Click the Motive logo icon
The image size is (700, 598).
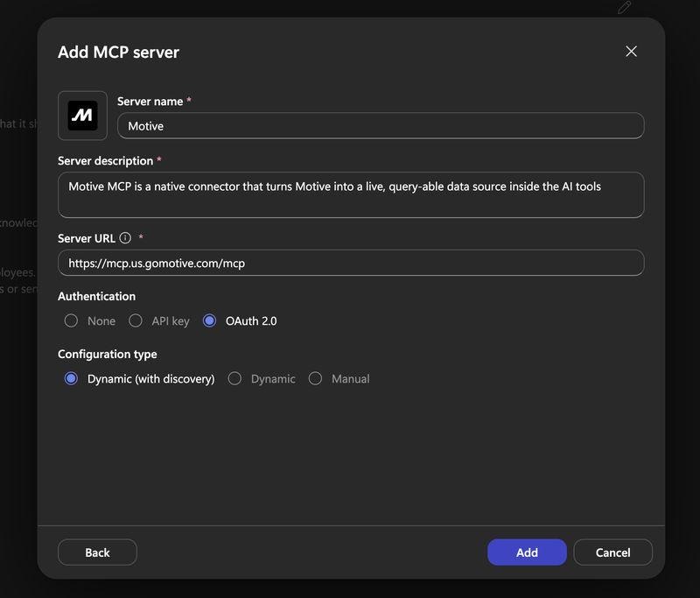82,116
